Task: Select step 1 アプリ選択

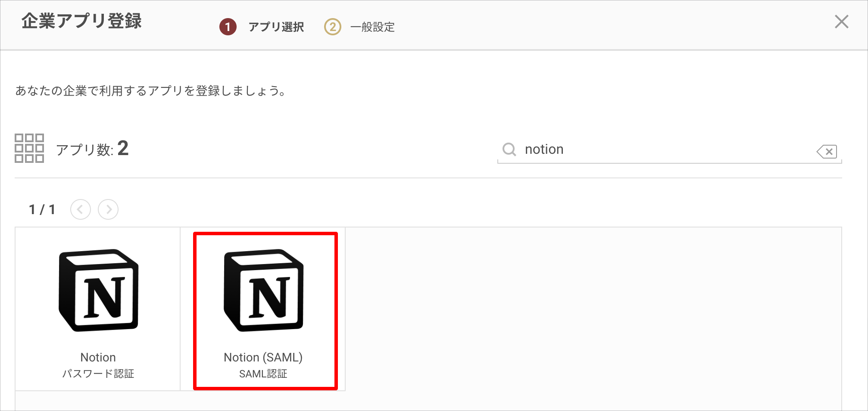Action: tap(262, 27)
